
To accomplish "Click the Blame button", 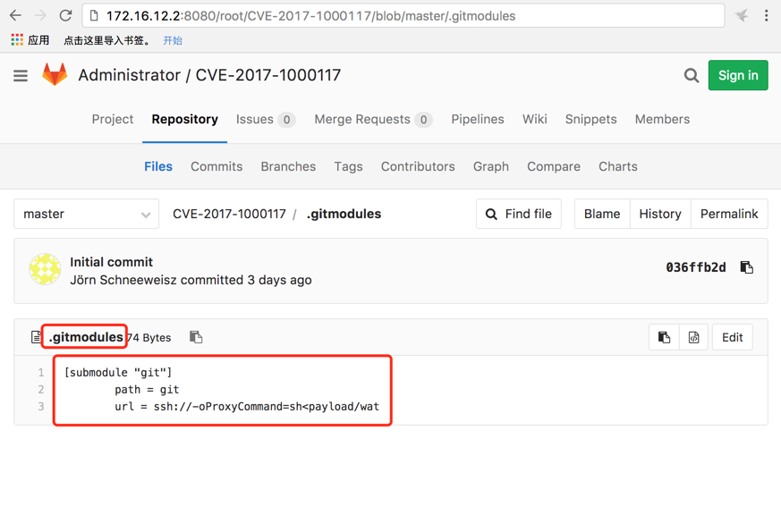I will (x=602, y=214).
